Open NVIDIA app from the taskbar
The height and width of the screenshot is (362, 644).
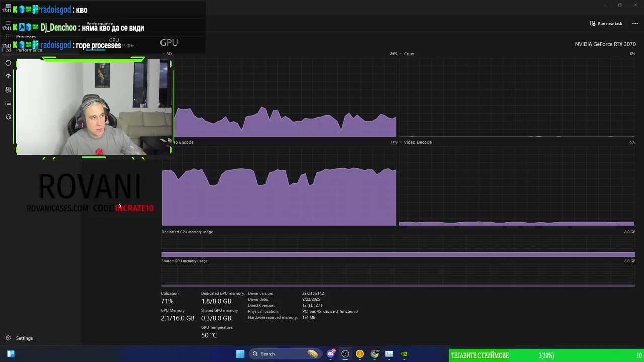click(404, 354)
